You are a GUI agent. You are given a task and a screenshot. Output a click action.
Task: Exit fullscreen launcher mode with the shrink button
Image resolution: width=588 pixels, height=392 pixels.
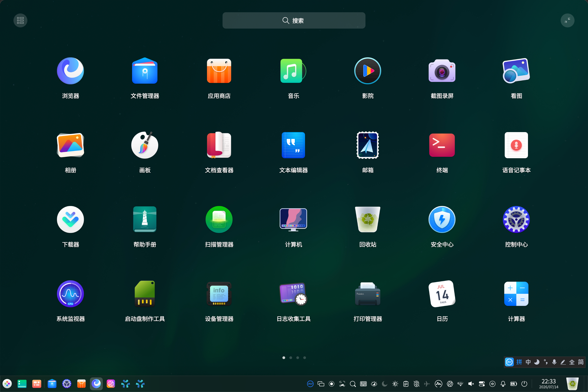tap(567, 20)
